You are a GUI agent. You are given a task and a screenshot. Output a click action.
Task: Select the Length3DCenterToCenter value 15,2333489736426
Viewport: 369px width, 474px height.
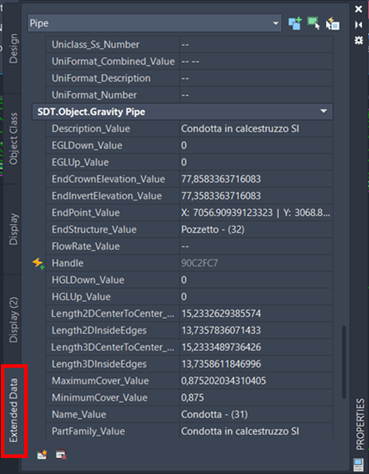256,347
